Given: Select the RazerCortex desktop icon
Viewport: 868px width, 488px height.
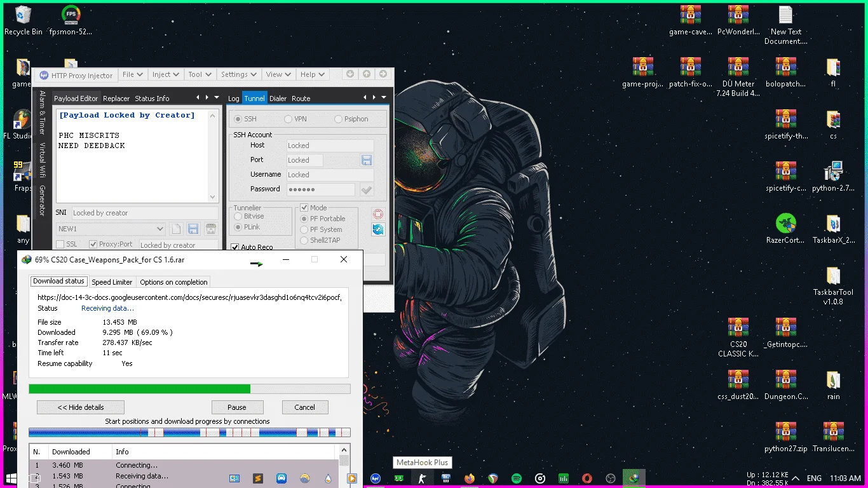Looking at the screenshot, I should [x=785, y=229].
